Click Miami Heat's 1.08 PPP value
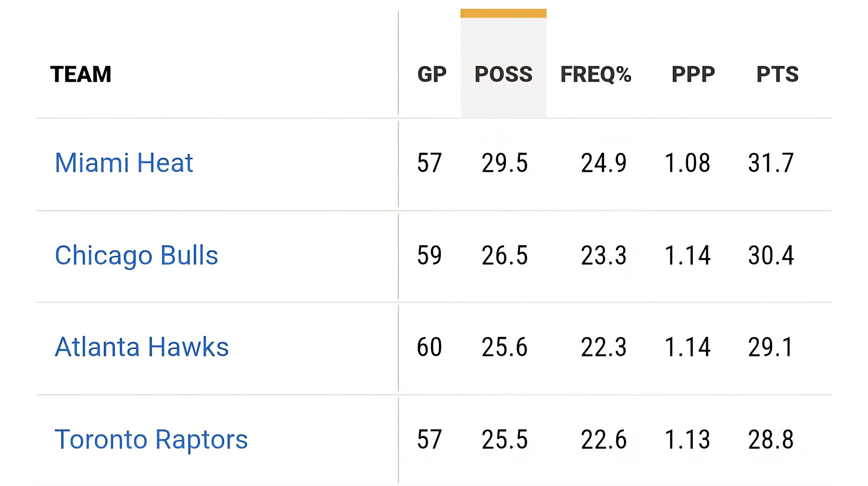 [687, 163]
